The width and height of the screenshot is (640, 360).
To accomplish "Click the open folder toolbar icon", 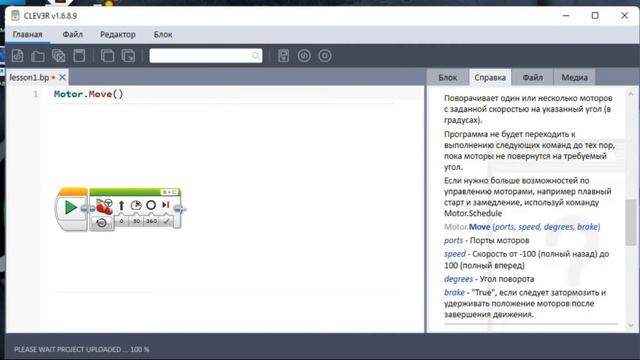I will point(38,56).
